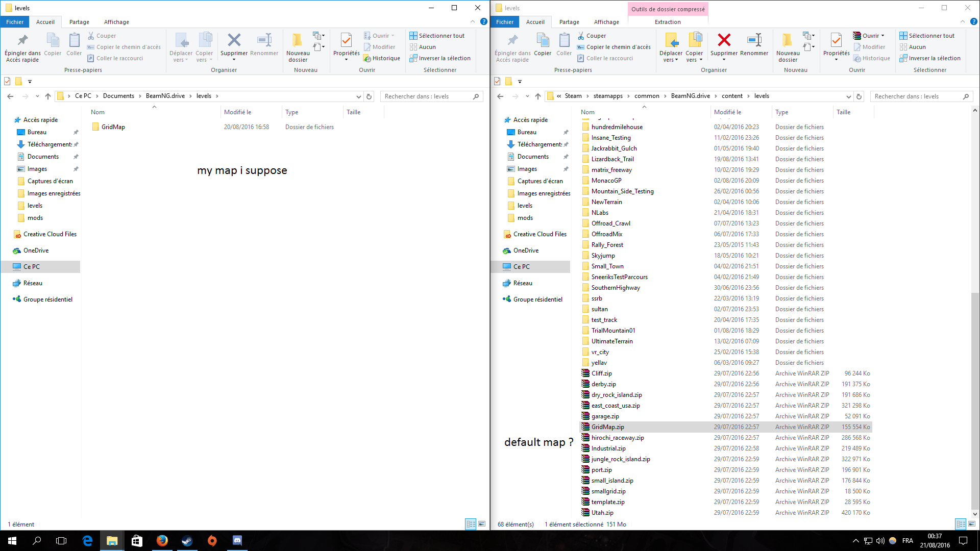
Task: Open Windows Start menu
Action: pyautogui.click(x=12, y=541)
